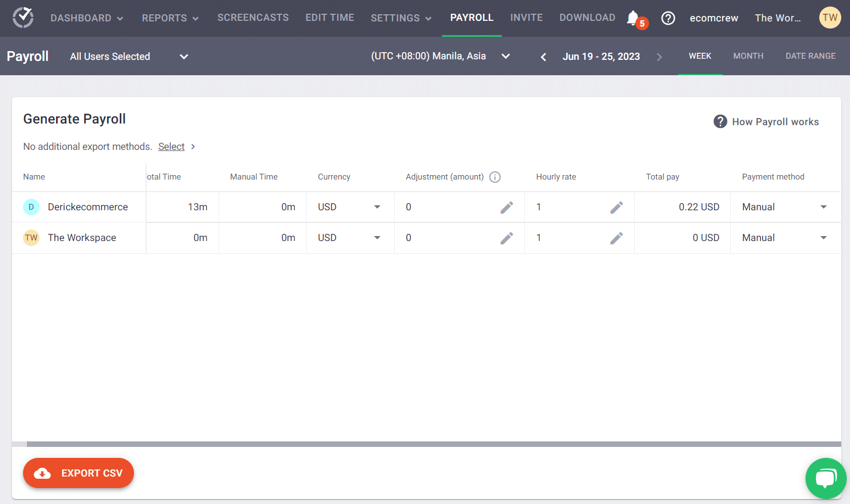Switch to the Month view tab
Viewport: 850px width, 504px height.
[748, 56]
